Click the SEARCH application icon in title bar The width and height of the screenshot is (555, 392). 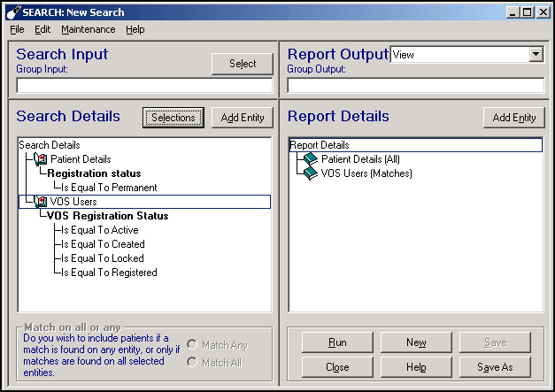12,12
